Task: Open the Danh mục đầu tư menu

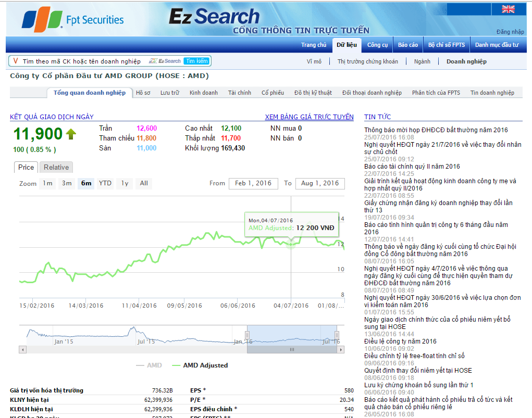Action: pyautogui.click(x=497, y=45)
